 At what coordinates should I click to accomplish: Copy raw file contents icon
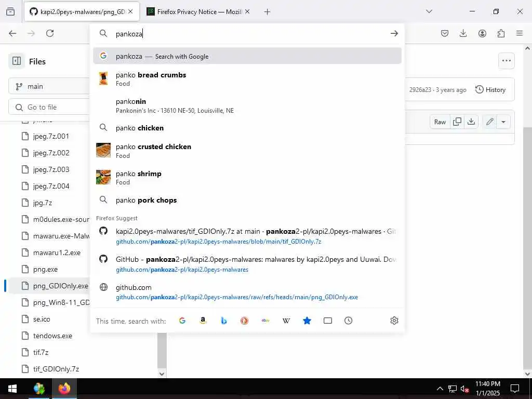pos(457,122)
